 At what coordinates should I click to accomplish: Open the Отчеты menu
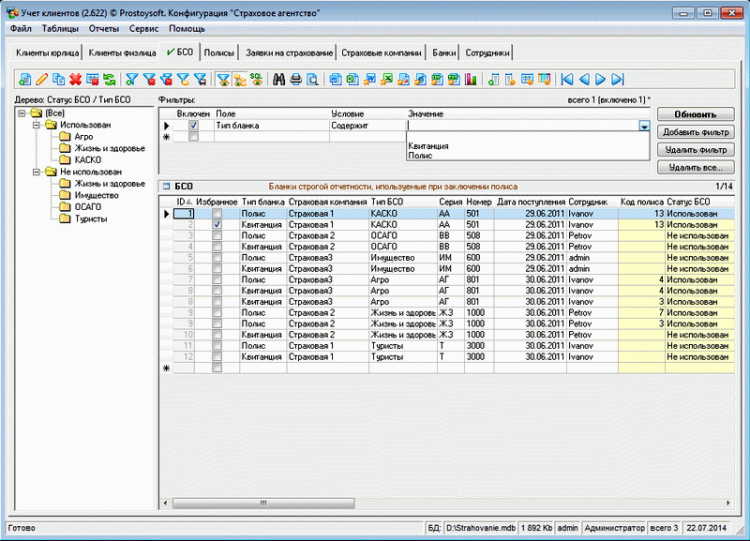click(104, 29)
